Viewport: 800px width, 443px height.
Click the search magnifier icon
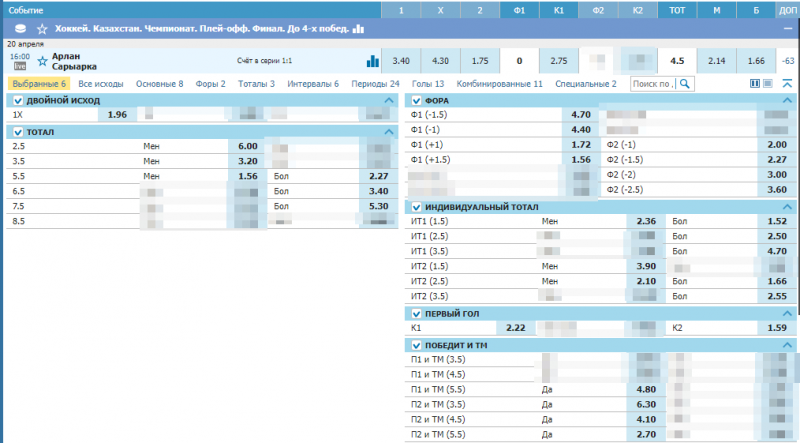(x=682, y=84)
